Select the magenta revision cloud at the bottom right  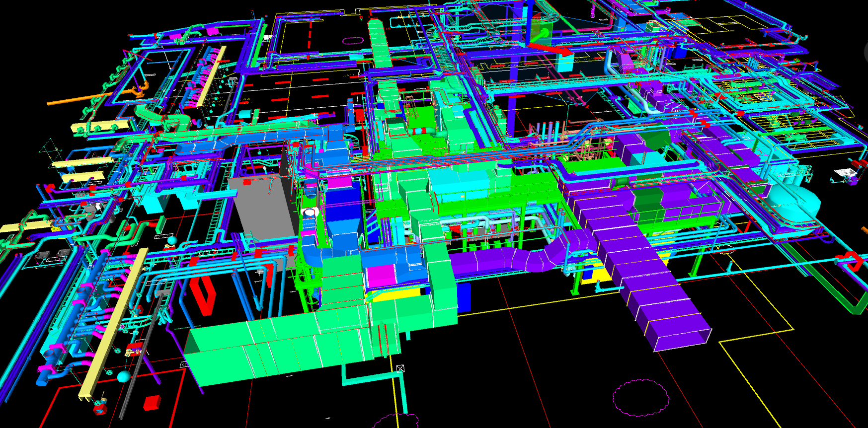tap(640, 397)
